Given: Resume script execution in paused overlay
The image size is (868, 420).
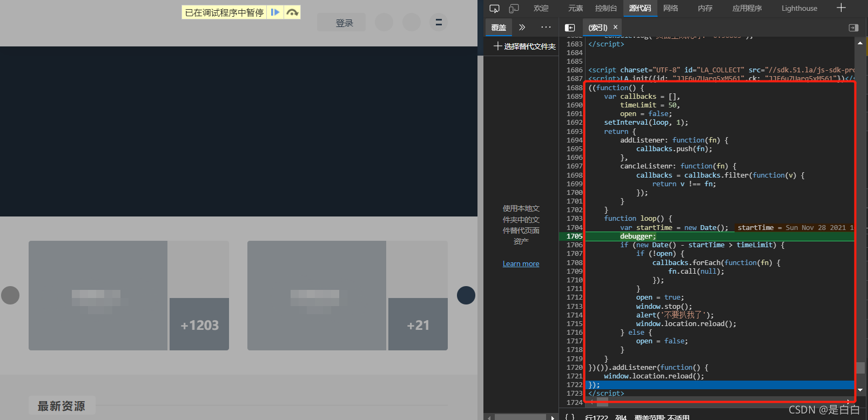Looking at the screenshot, I should 275,12.
